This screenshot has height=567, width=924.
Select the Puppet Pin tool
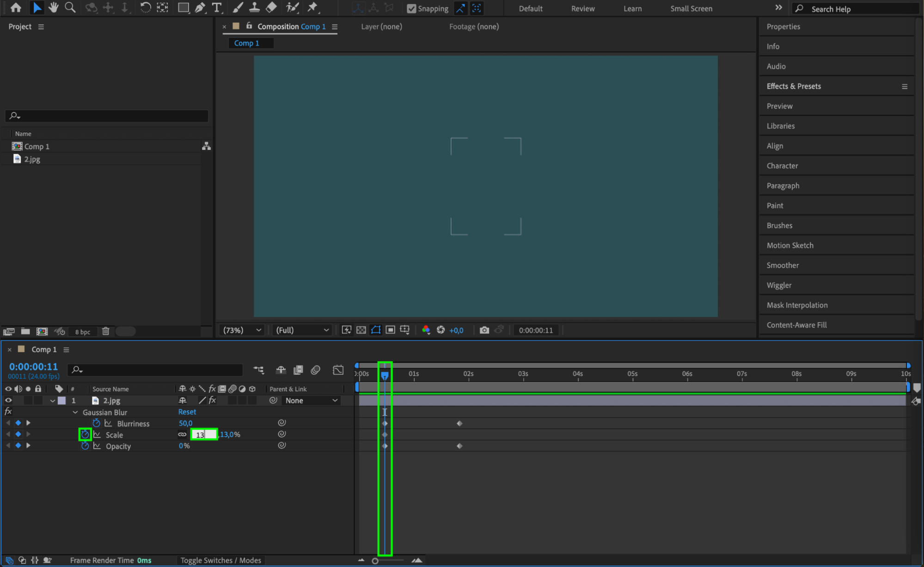tap(313, 7)
